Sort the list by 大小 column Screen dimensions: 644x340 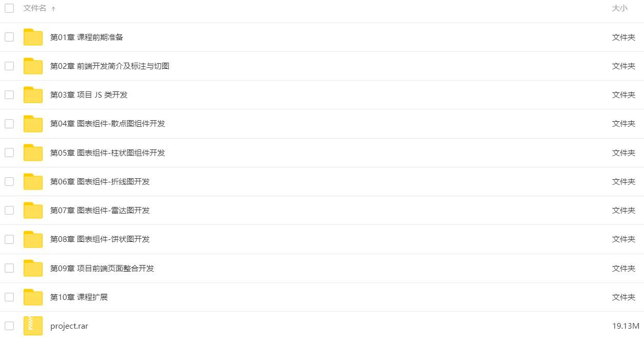tap(619, 8)
